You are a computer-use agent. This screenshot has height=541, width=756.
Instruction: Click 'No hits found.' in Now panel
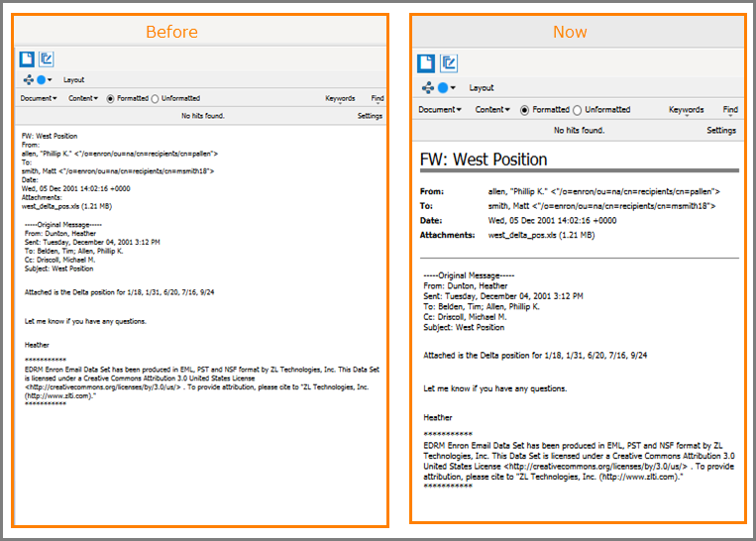click(x=579, y=130)
